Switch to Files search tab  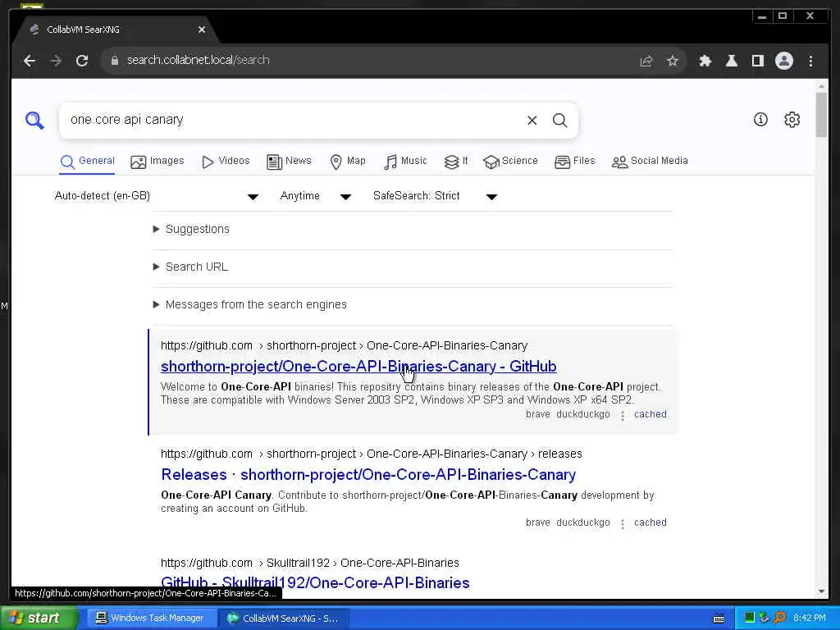pyautogui.click(x=575, y=162)
